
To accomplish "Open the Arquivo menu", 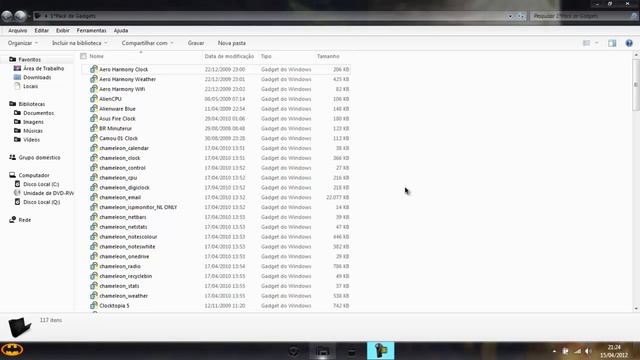I will 18,31.
